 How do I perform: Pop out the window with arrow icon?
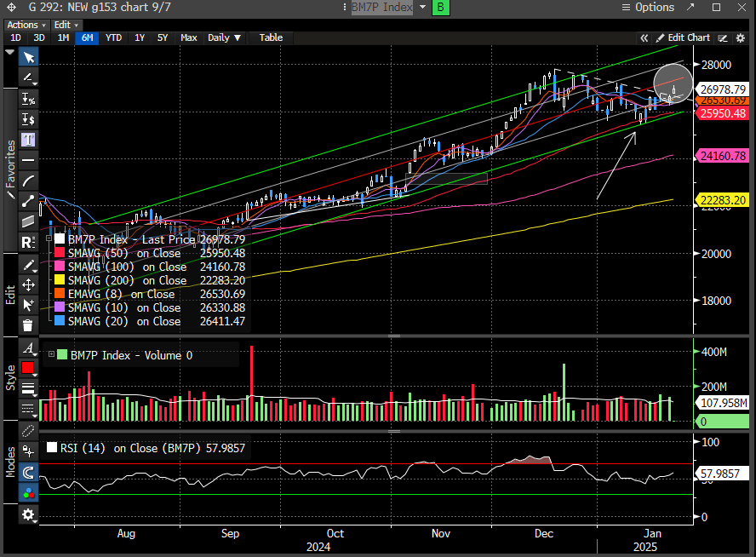click(x=691, y=7)
